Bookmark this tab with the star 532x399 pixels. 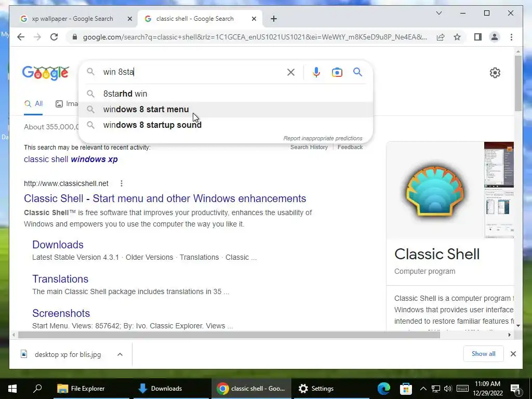click(457, 37)
